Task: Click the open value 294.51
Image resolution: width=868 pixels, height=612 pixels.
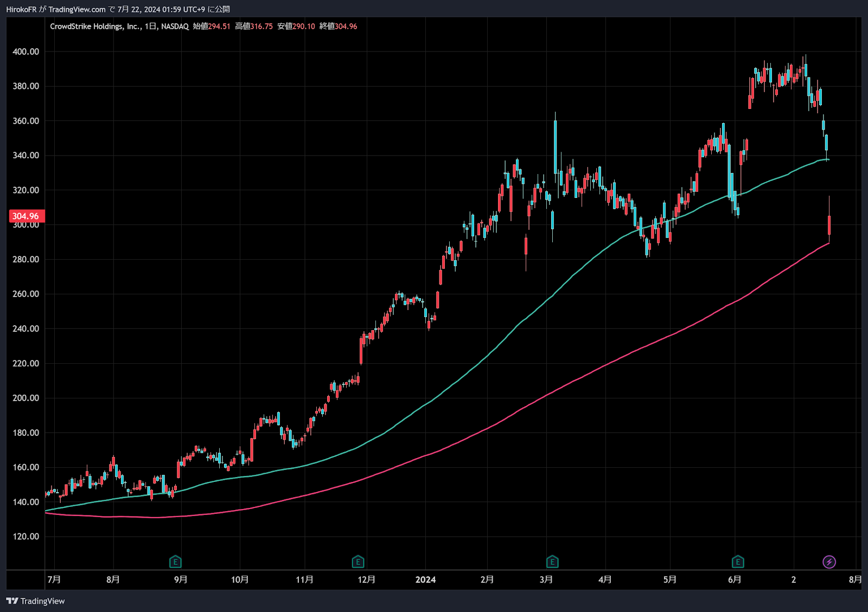Action: 219,26
